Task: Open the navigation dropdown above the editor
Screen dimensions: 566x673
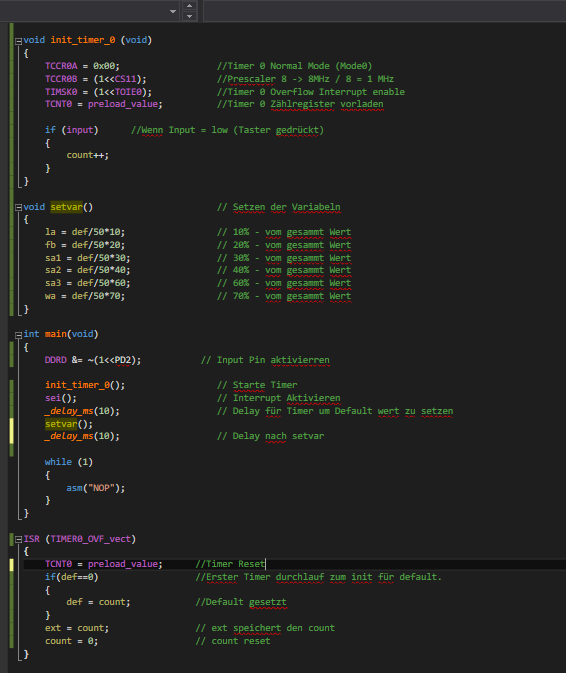Action: pyautogui.click(x=173, y=11)
